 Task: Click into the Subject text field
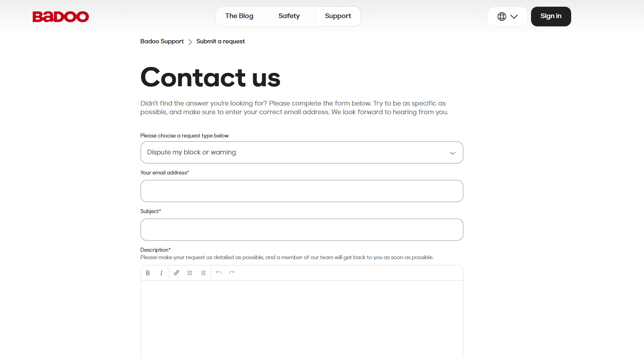[302, 230]
